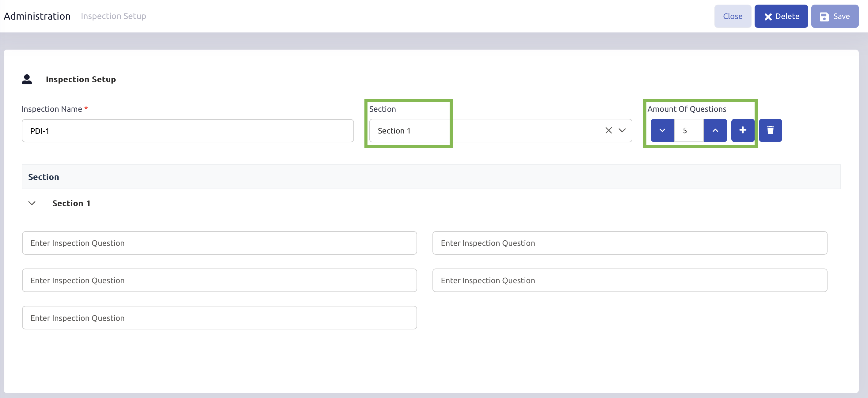Click the amount of questions number box

tap(688, 130)
